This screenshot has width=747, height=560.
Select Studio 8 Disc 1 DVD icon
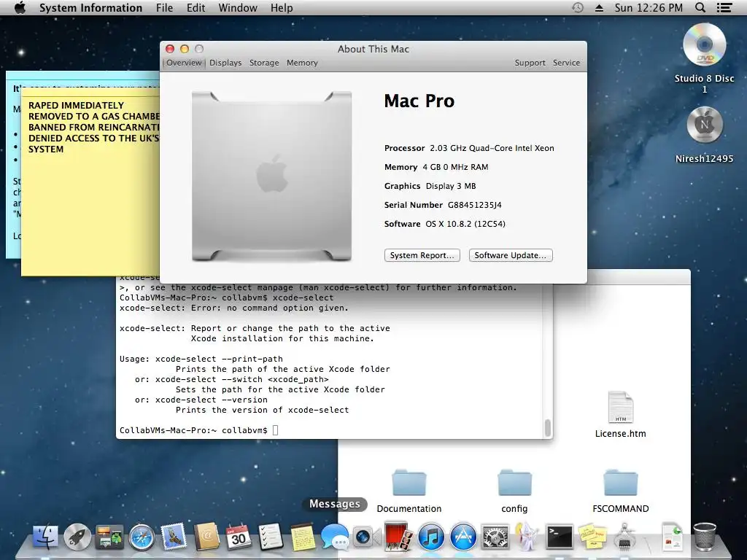click(x=705, y=44)
